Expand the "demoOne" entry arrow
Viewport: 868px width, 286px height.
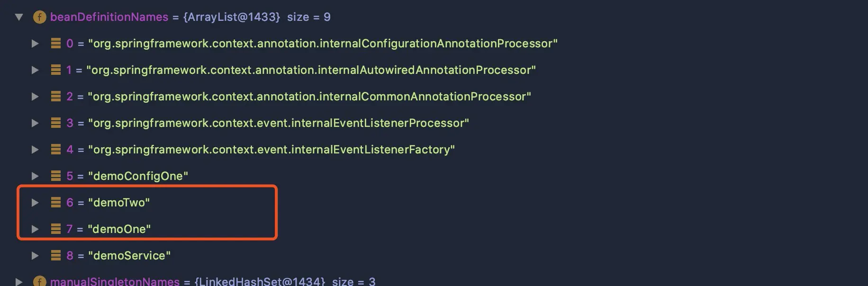click(35, 229)
